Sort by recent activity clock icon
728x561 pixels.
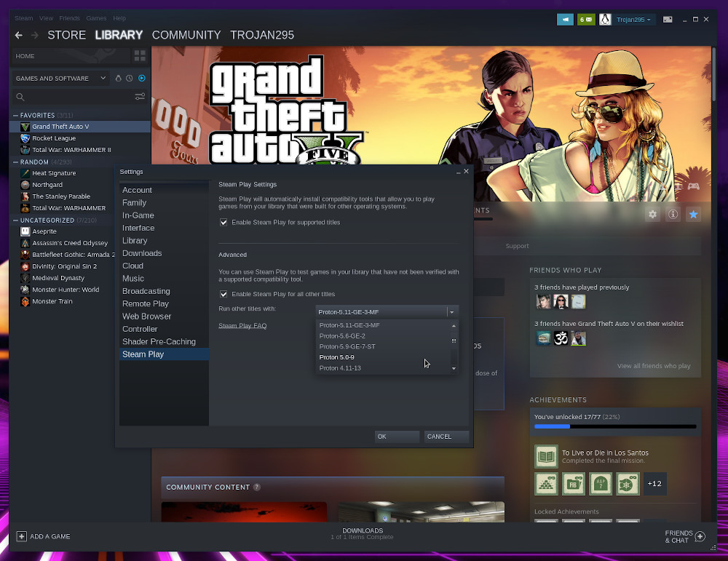[x=130, y=79]
